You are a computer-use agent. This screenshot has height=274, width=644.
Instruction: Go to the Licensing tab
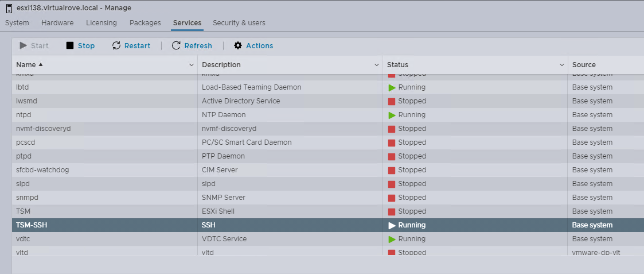[102, 23]
